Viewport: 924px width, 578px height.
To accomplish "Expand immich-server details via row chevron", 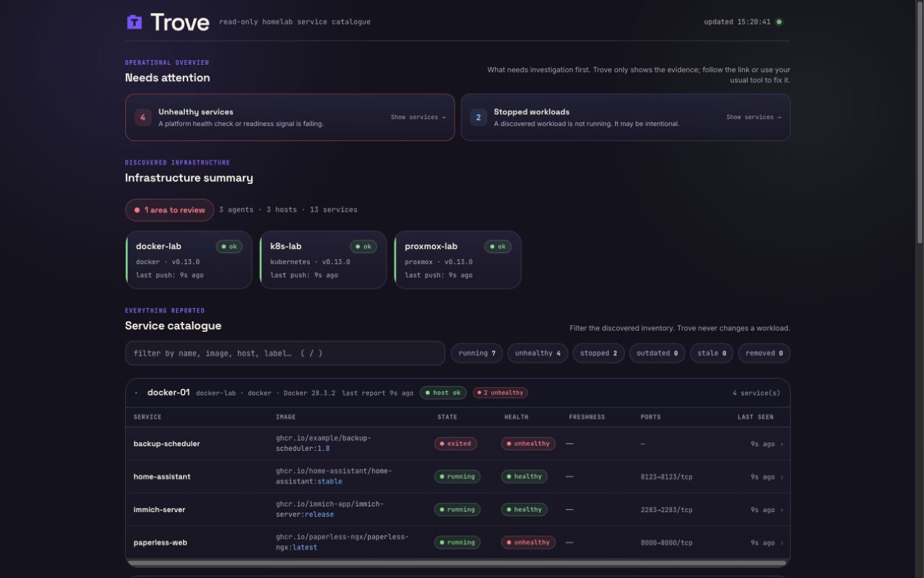I will (782, 510).
